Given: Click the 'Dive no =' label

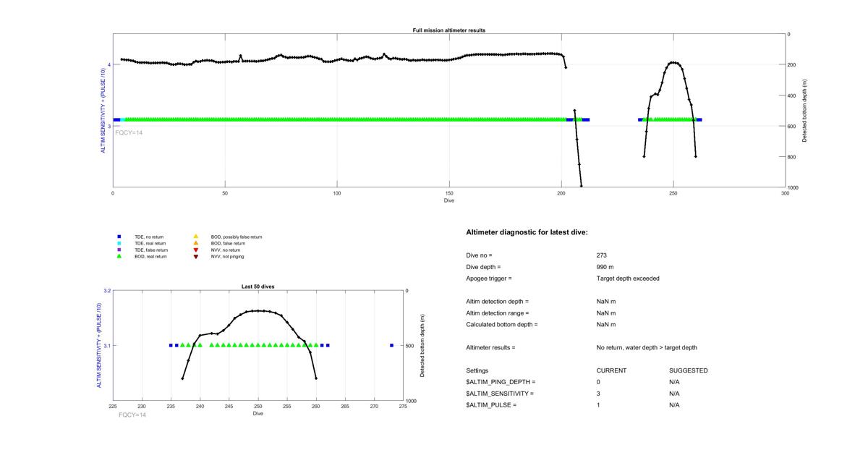Looking at the screenshot, I should click(480, 255).
